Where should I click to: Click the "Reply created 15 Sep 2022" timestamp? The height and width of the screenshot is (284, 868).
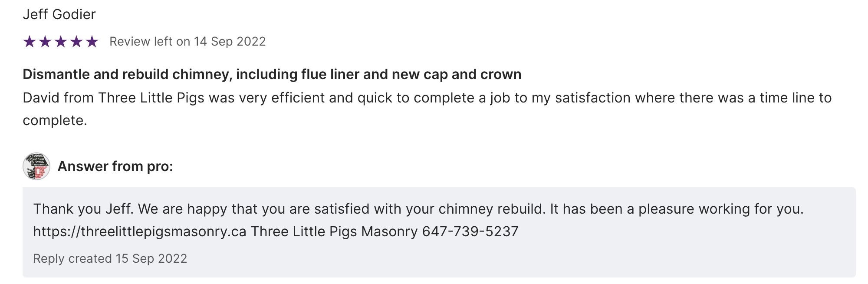[x=110, y=258]
